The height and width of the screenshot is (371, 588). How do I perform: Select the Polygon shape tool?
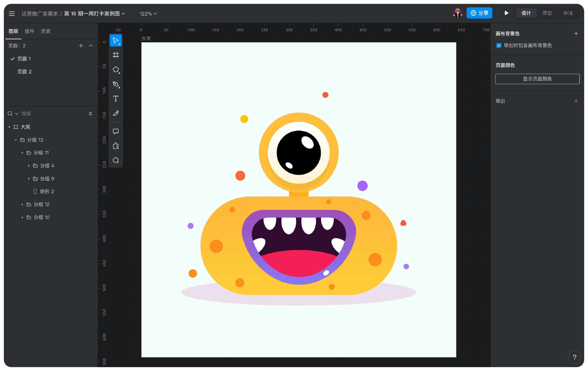(116, 69)
